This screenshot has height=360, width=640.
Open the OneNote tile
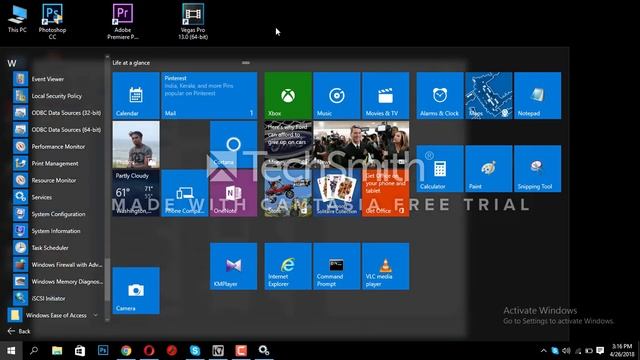point(233,193)
